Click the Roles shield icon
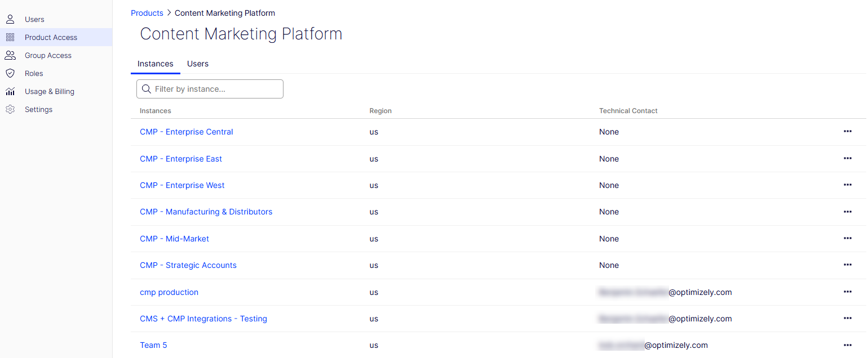868x358 pixels. tap(10, 73)
